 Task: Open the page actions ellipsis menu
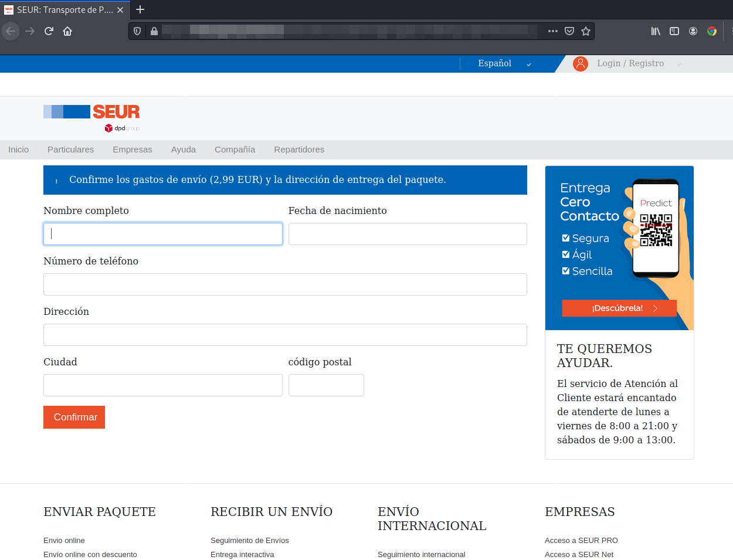coord(552,31)
